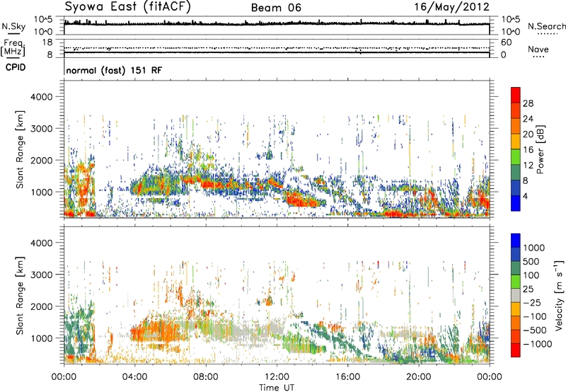The width and height of the screenshot is (566, 392).
Task: Click the dotted line sample under Nave
Action: point(538,57)
